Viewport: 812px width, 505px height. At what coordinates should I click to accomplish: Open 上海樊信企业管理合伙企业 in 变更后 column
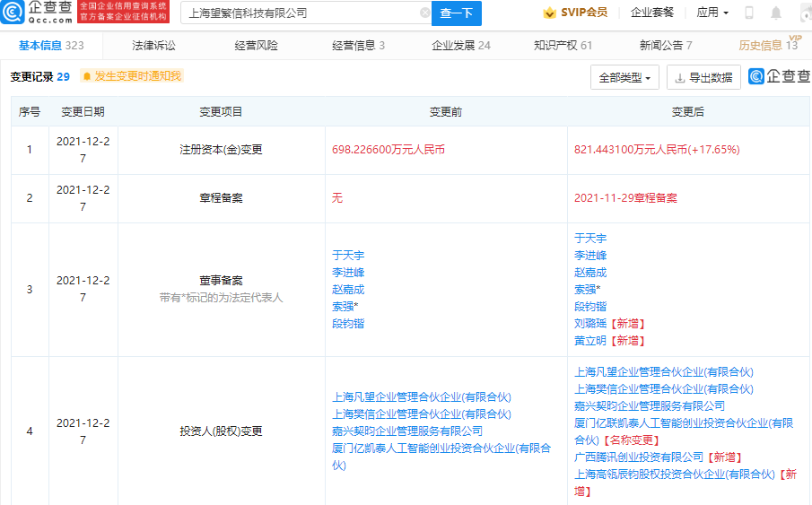coord(664,389)
